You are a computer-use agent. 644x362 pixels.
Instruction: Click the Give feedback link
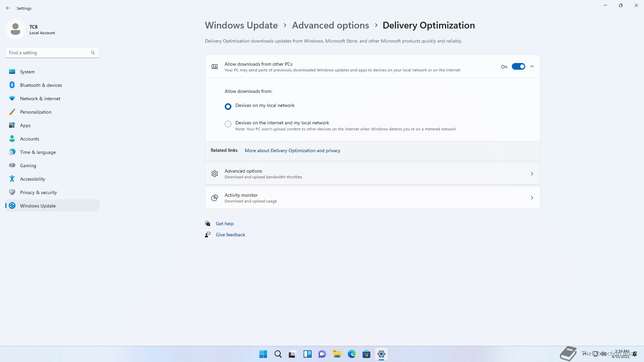[230, 235]
